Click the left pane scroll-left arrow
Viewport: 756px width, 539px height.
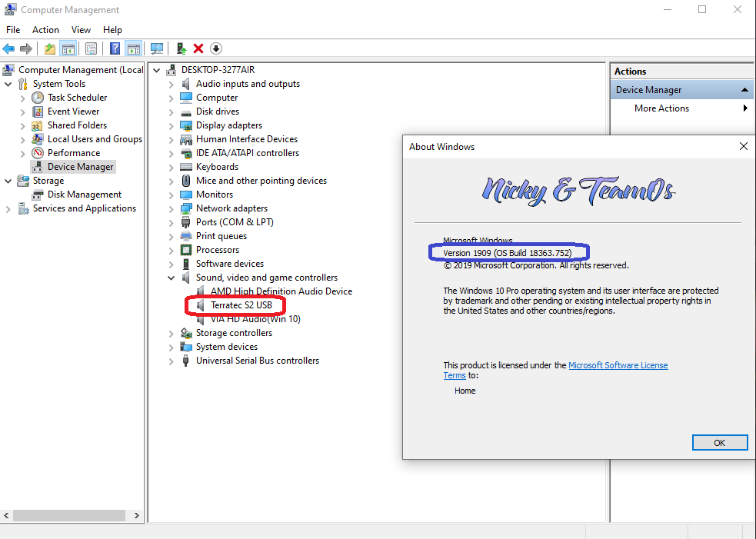(6, 515)
